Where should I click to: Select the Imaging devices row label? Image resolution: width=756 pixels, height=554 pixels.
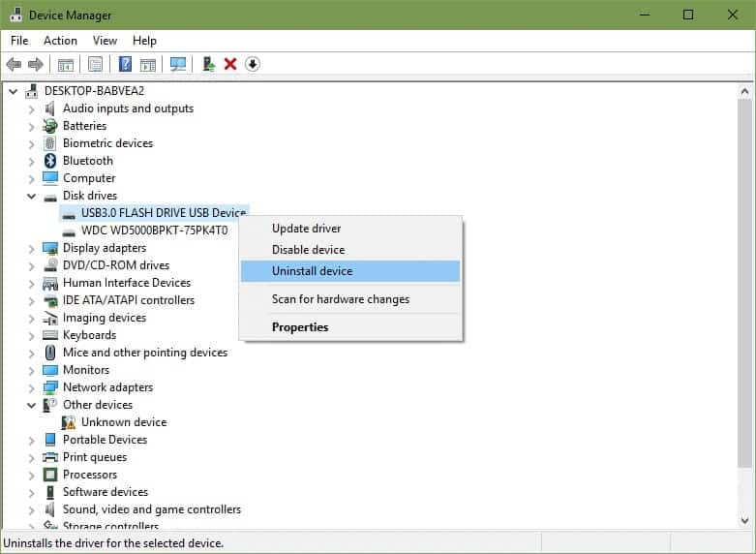(x=105, y=318)
